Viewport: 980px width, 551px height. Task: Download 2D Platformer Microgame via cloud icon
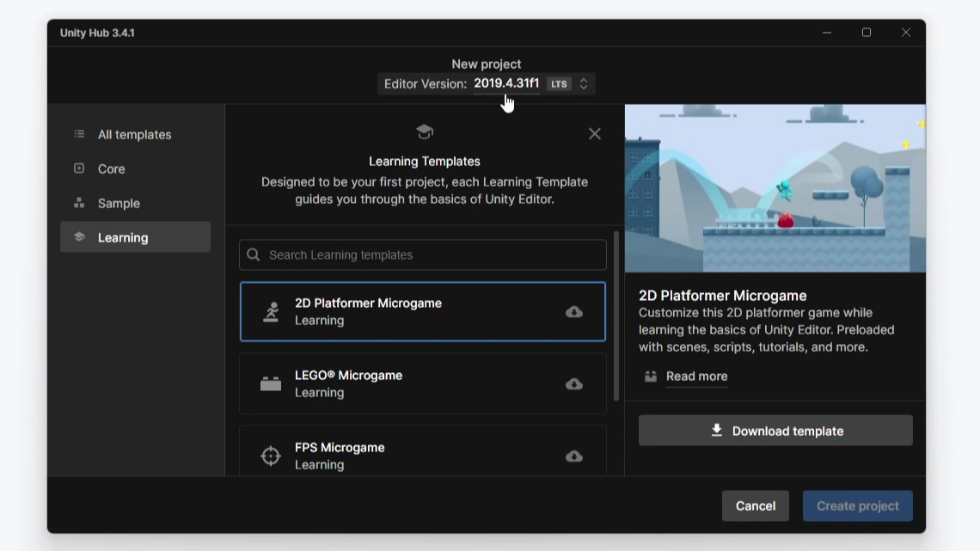point(574,312)
